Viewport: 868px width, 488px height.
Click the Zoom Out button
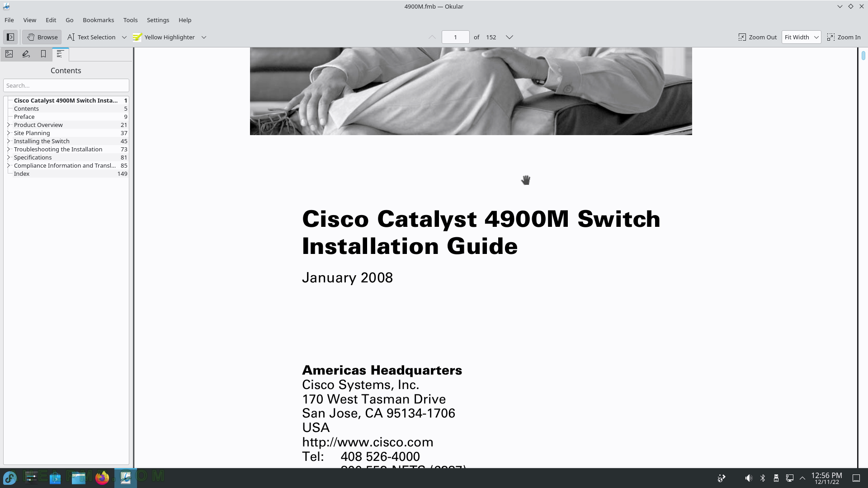[x=757, y=37]
